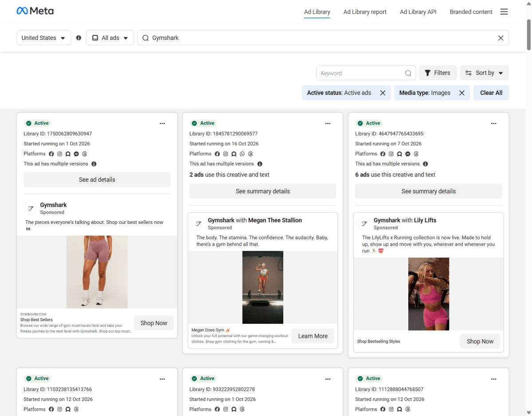Click text Library ID: 1845781290069577
The width and height of the screenshot is (532, 416).
pos(223,133)
